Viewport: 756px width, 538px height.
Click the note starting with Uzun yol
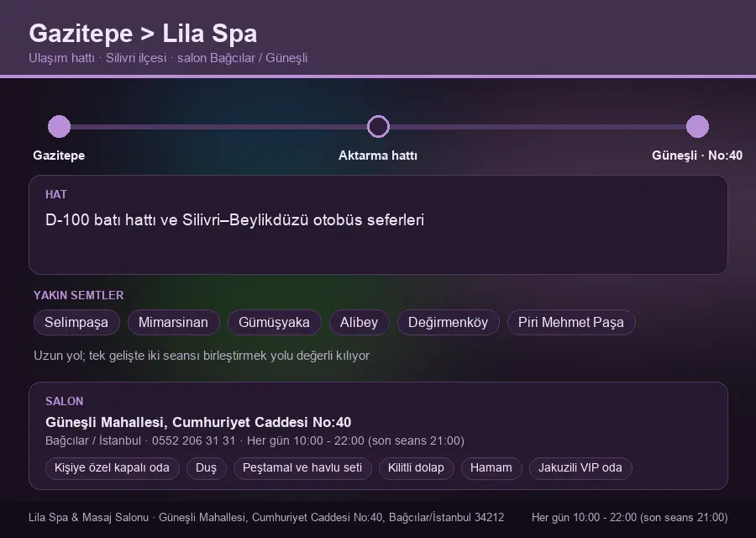pyautogui.click(x=202, y=356)
